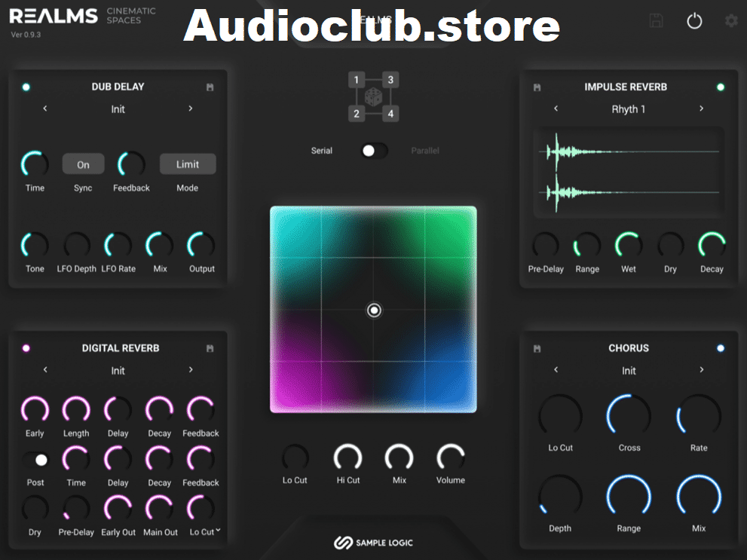Go to previous Chorus preset

[556, 369]
